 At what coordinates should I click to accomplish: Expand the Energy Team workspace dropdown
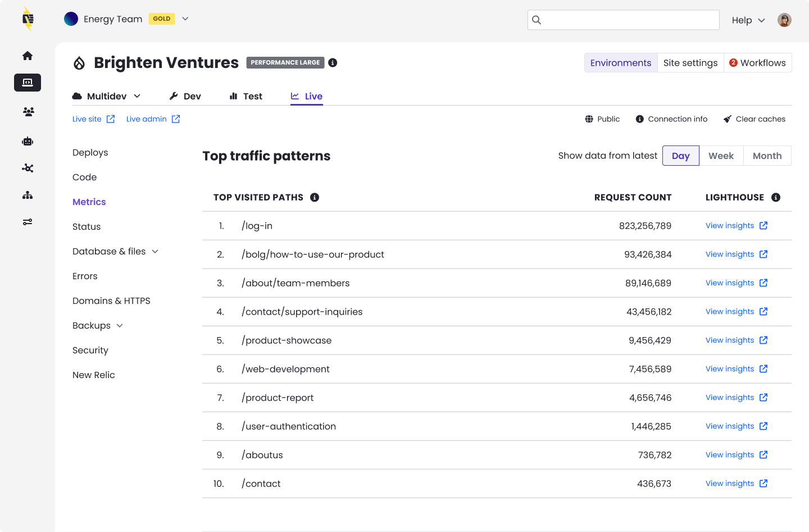pos(185,19)
